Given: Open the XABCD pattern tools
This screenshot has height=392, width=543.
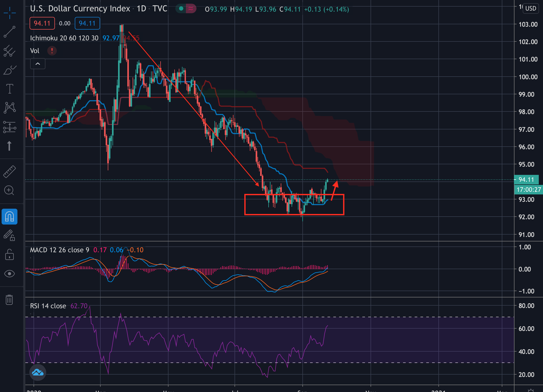Looking at the screenshot, I should [10, 108].
